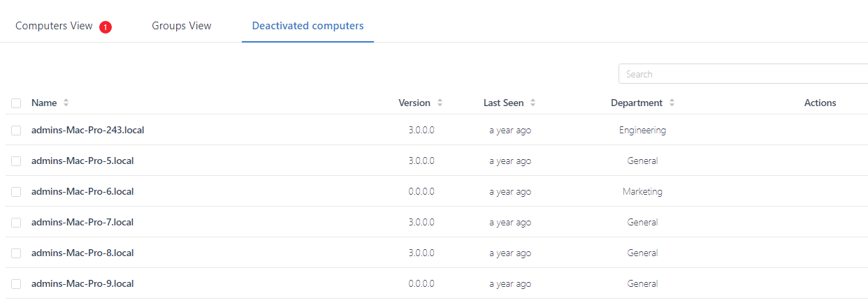Image resolution: width=868 pixels, height=305 pixels.
Task: Select the Deactivated computers tab
Action: (308, 26)
